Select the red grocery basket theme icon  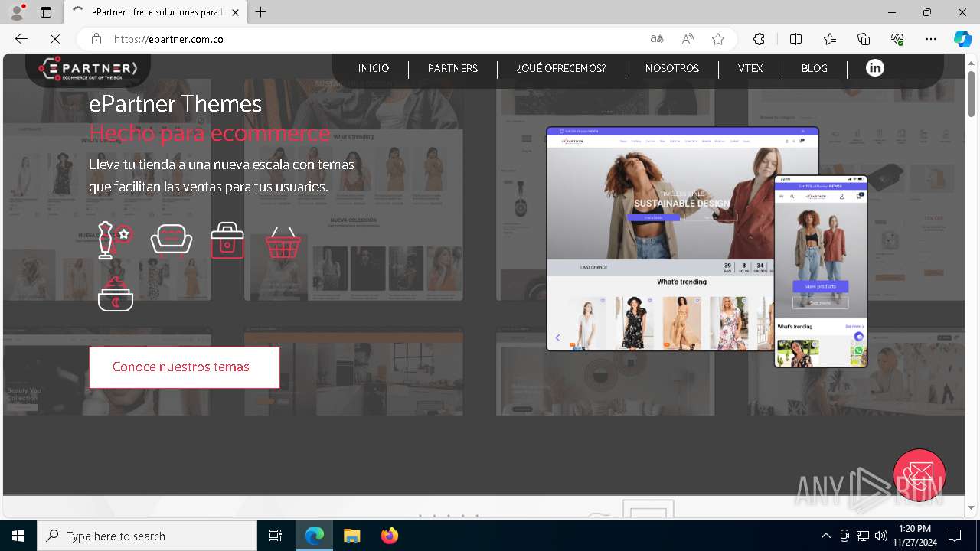click(283, 242)
